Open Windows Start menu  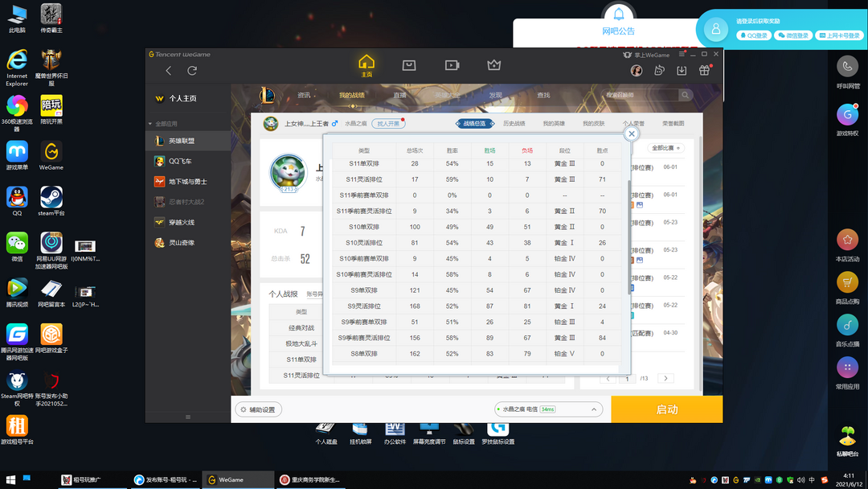(10, 479)
